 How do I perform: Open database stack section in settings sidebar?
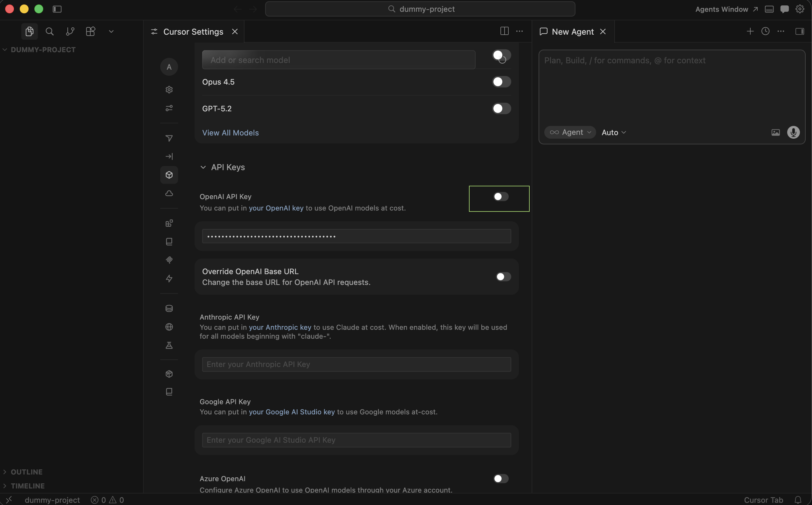[x=169, y=308]
